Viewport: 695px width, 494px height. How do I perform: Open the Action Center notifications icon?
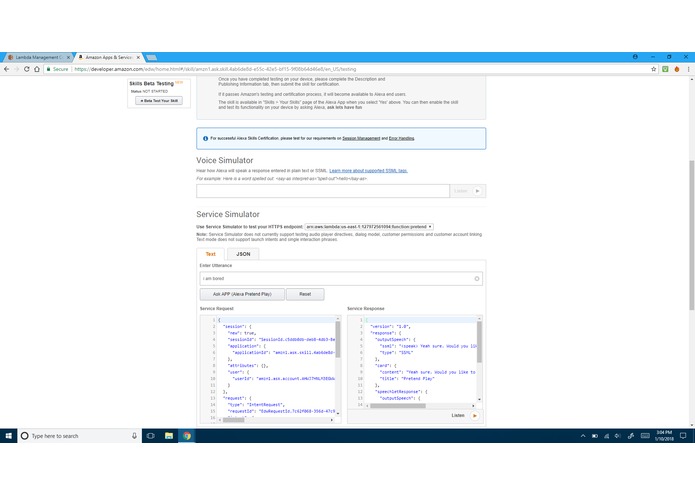pos(683,436)
